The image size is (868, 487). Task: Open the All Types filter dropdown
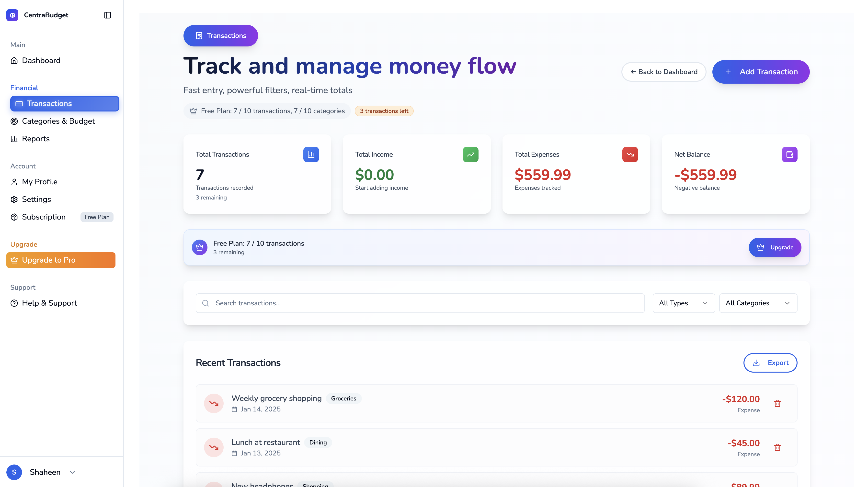[x=684, y=303]
